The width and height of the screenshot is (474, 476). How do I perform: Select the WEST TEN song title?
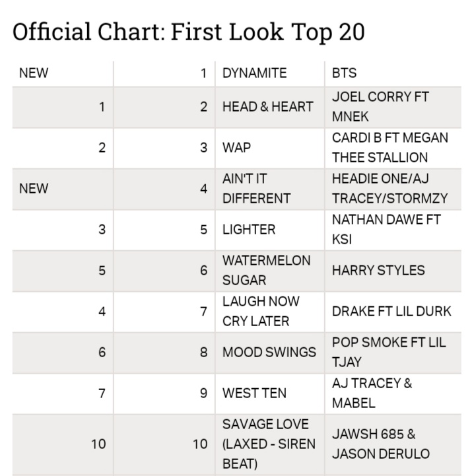[254, 393]
